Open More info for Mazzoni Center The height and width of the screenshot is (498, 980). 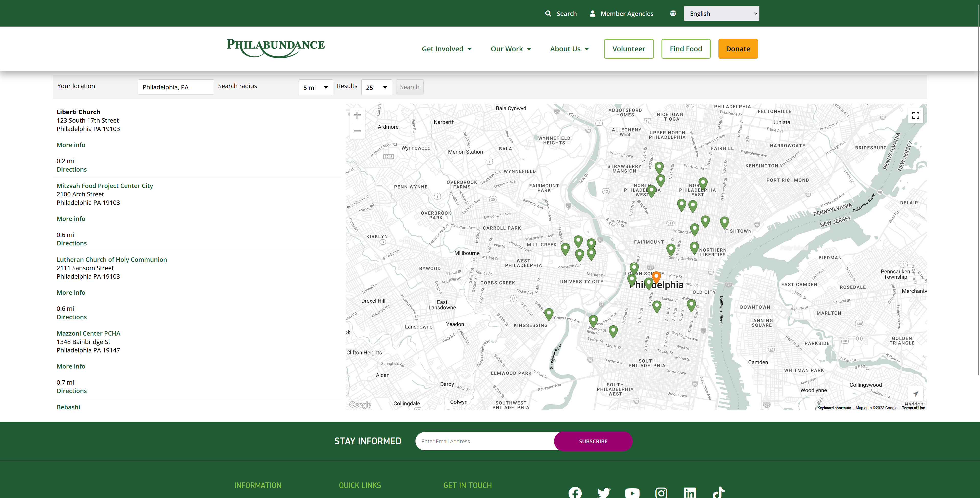71,366
